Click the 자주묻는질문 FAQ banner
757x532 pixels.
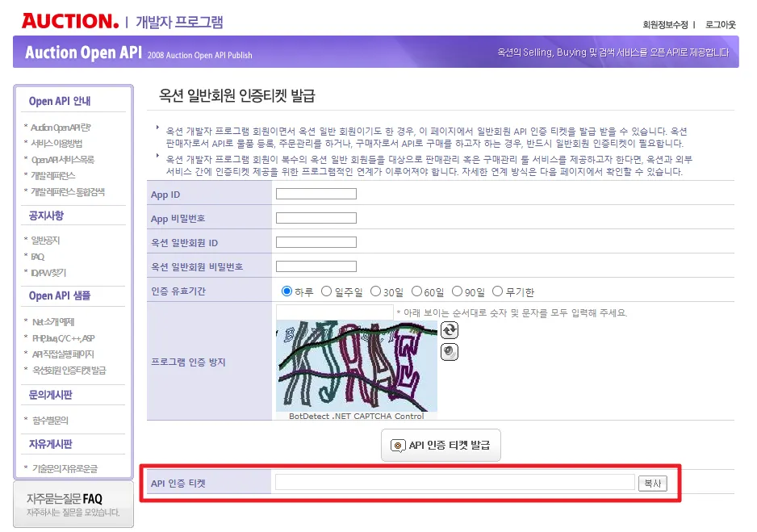(73, 504)
